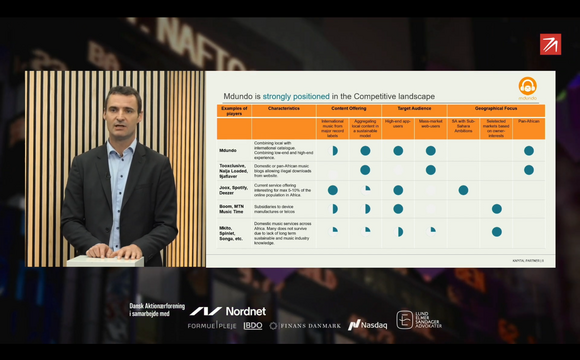Click the Dansk Aktionærforening text

157,310
